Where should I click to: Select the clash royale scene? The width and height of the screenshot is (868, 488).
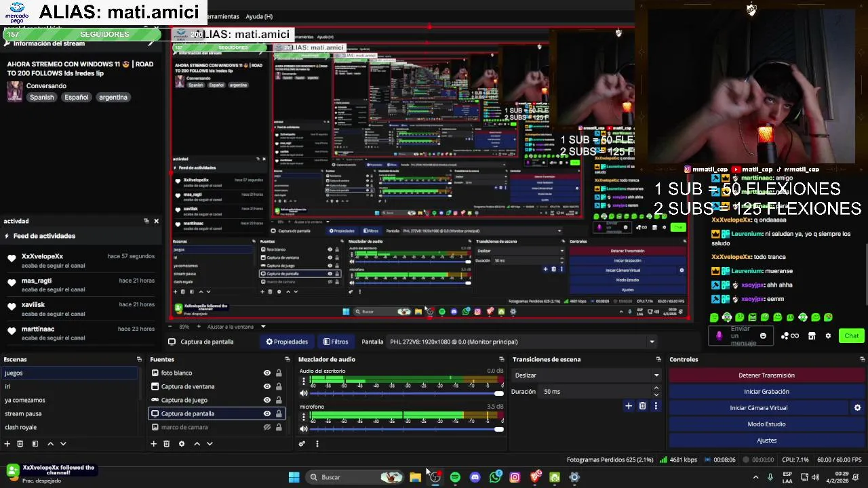[x=69, y=427]
